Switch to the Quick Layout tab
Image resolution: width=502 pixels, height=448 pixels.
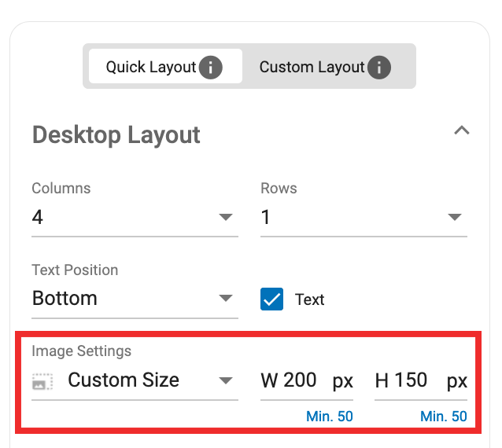(150, 68)
